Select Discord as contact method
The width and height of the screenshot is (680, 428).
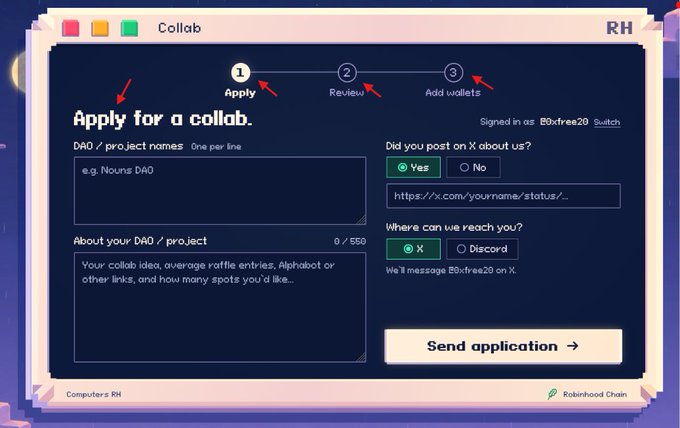point(482,249)
